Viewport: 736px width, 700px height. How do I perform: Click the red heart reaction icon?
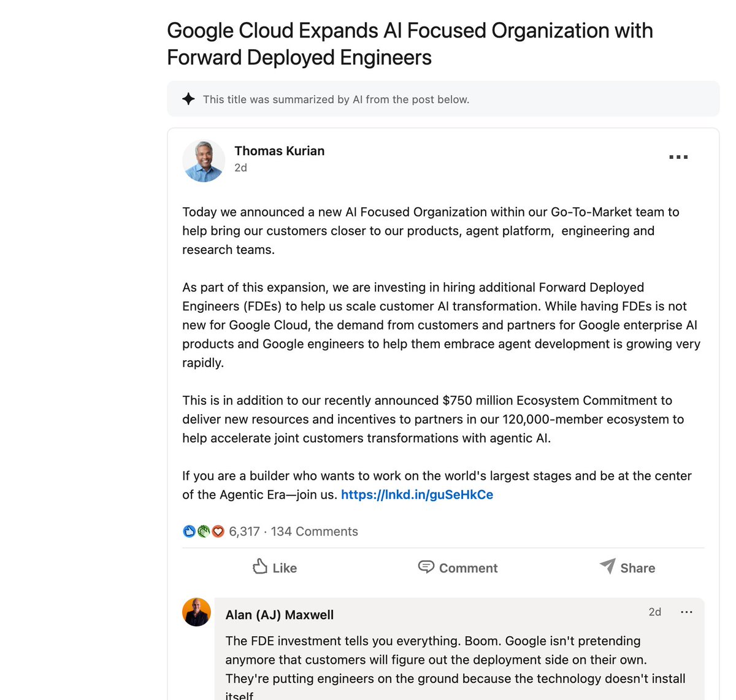[218, 531]
